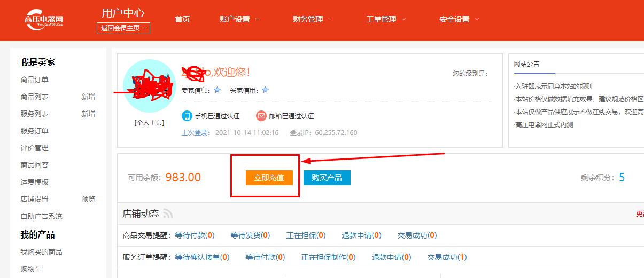Click the seller info star icon

pyautogui.click(x=217, y=90)
